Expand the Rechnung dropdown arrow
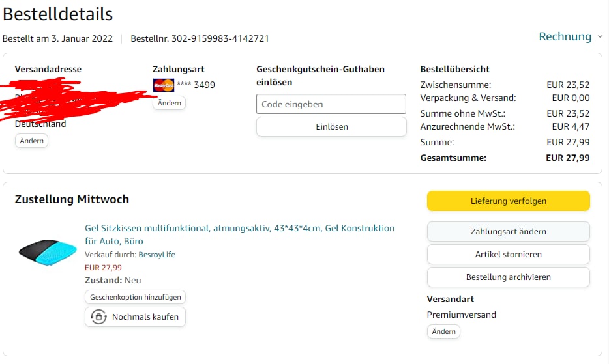609x364 pixels. [x=600, y=37]
